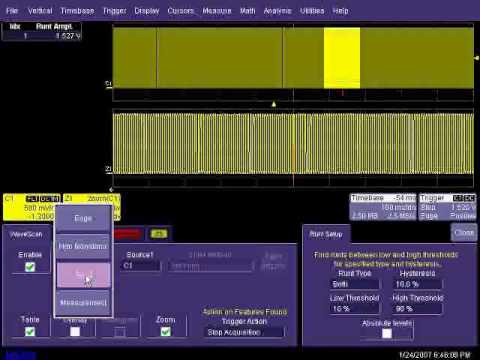Viewport: 480px width, 360px height.
Task: Select Edge from the mode popup list
Action: pyautogui.click(x=83, y=219)
